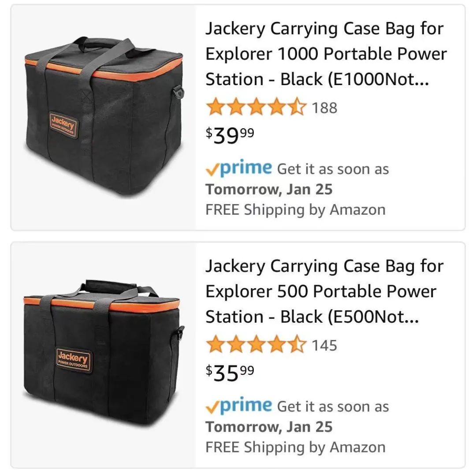Click FREE Shipping by Amazon on first listing

pyautogui.click(x=295, y=210)
